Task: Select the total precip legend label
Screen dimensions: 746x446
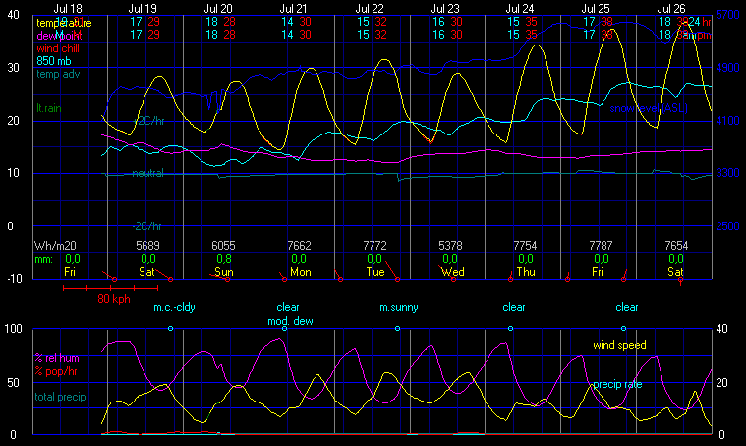Action: pyautogui.click(x=60, y=397)
